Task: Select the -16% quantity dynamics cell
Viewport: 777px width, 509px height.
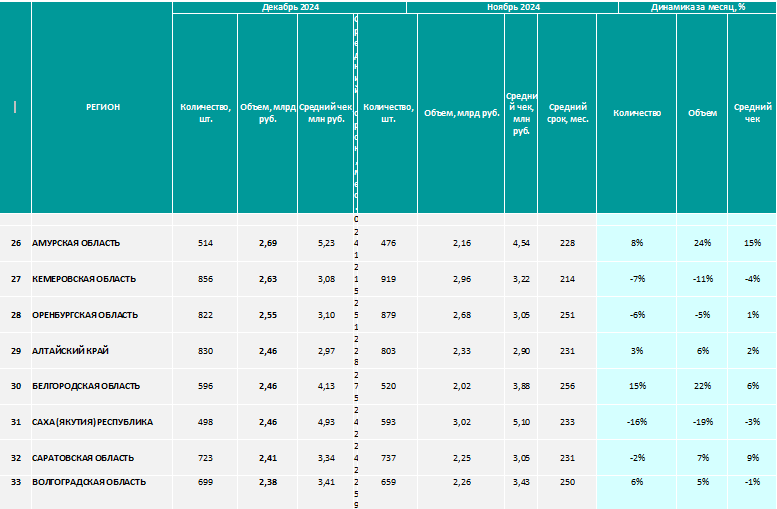Action: pyautogui.click(x=637, y=422)
